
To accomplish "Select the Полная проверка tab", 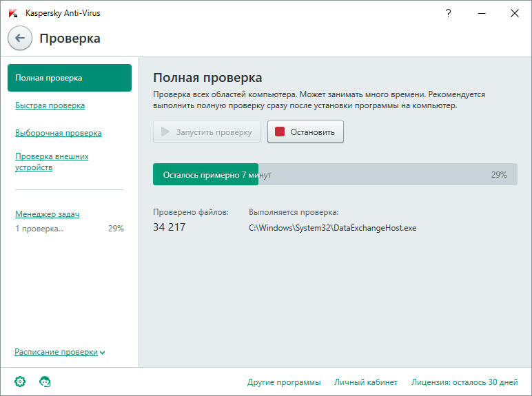I will [70, 78].
